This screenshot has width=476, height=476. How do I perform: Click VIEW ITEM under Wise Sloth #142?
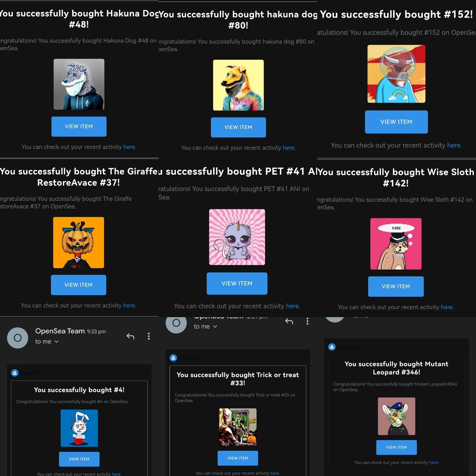(x=396, y=286)
